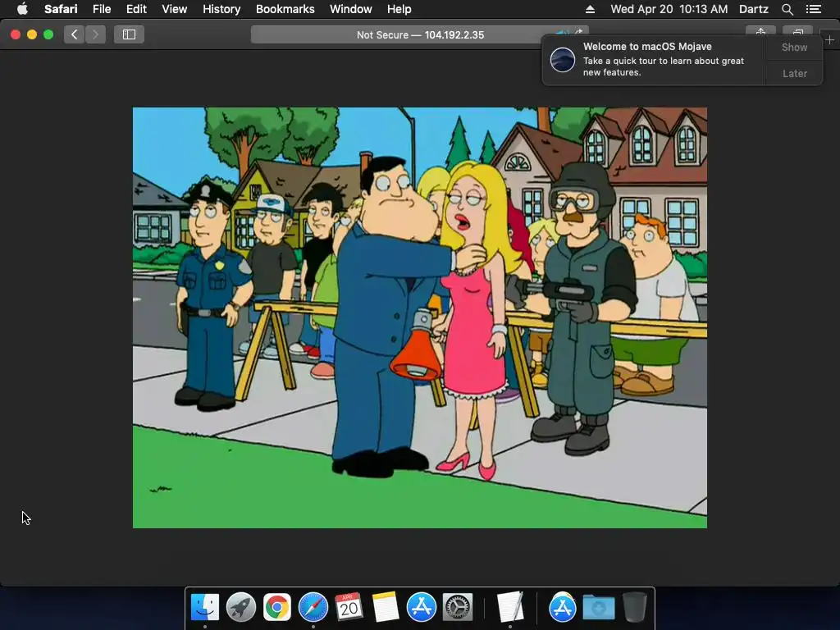Open the App Store from the Dock
The width and height of the screenshot is (840, 630).
[421, 607]
